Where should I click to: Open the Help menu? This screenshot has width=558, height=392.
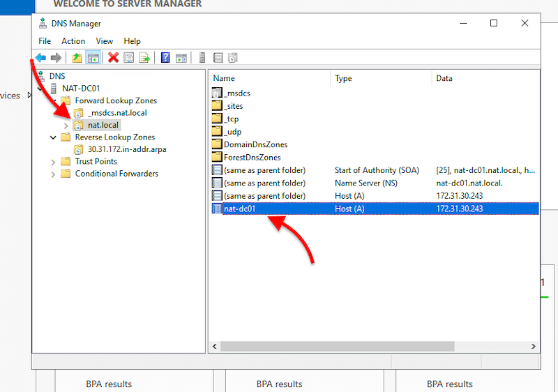(x=132, y=41)
